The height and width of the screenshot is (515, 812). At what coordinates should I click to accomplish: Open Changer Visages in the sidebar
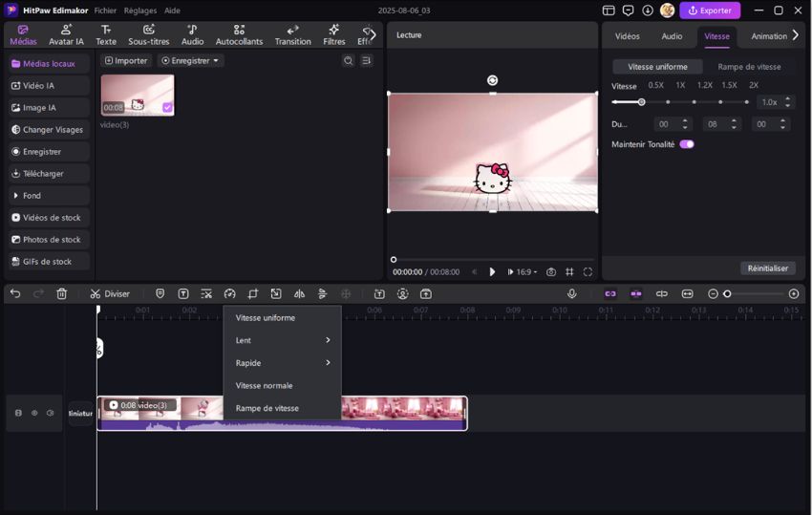(x=49, y=130)
